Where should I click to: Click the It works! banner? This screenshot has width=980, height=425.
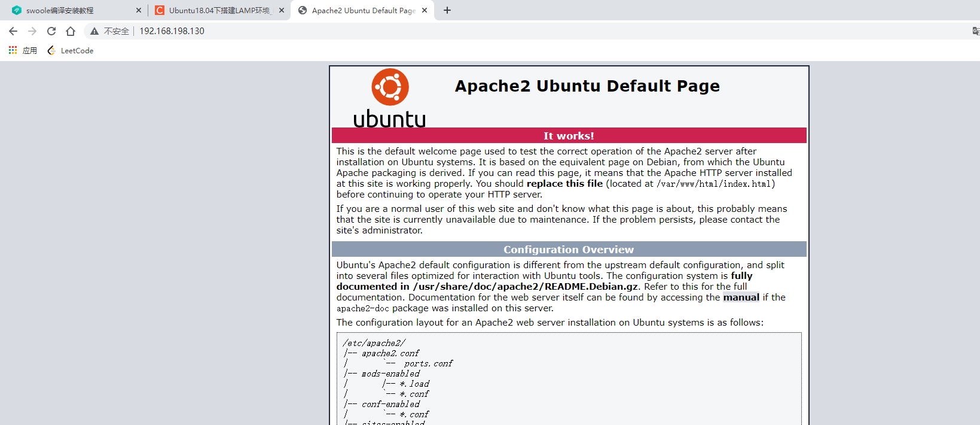569,136
